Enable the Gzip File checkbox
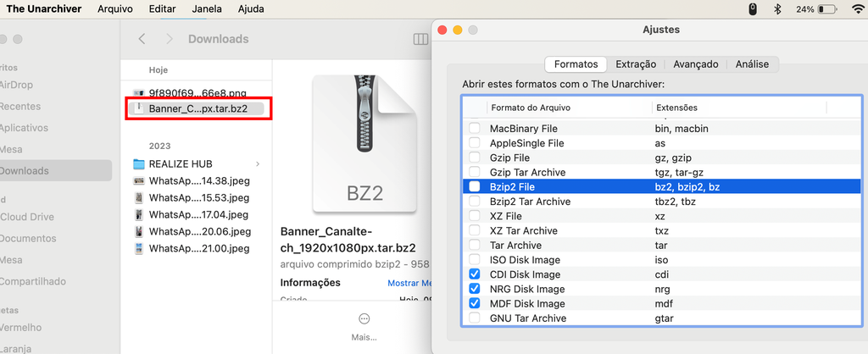The image size is (868, 354). [475, 158]
